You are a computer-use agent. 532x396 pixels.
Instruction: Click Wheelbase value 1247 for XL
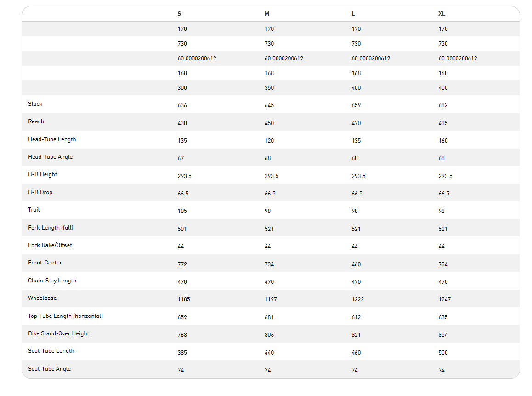click(x=445, y=299)
